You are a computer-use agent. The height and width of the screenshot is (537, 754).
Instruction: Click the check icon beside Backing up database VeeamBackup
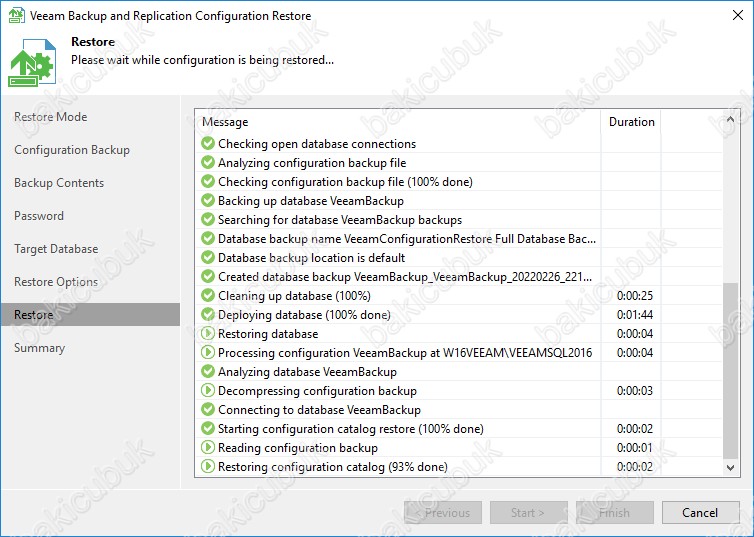(x=208, y=200)
